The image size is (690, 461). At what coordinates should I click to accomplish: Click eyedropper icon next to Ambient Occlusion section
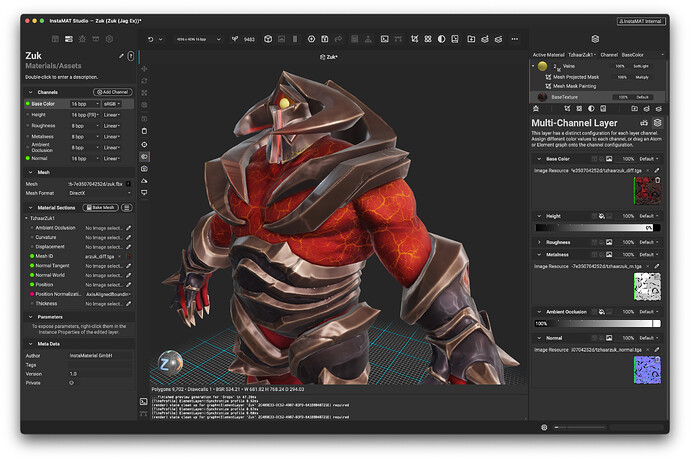click(x=129, y=227)
